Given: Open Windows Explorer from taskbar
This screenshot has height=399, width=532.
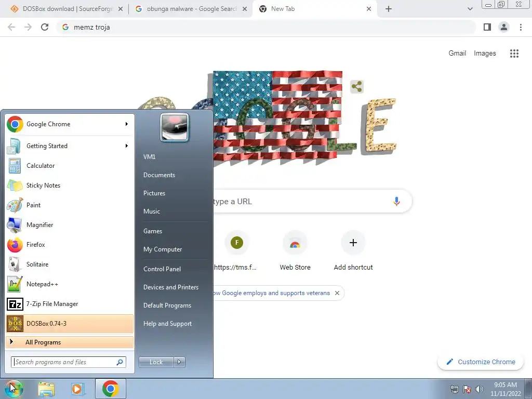Looking at the screenshot, I should (x=46, y=389).
